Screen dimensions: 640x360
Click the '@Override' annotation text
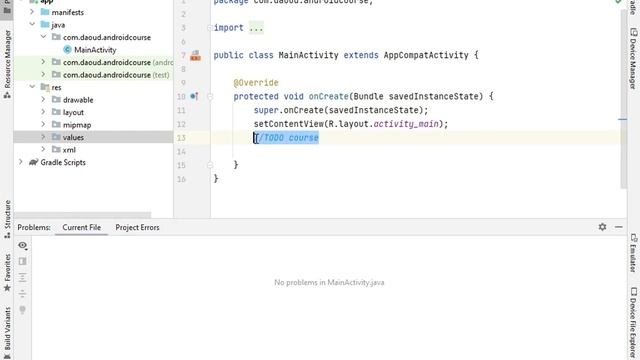256,82
